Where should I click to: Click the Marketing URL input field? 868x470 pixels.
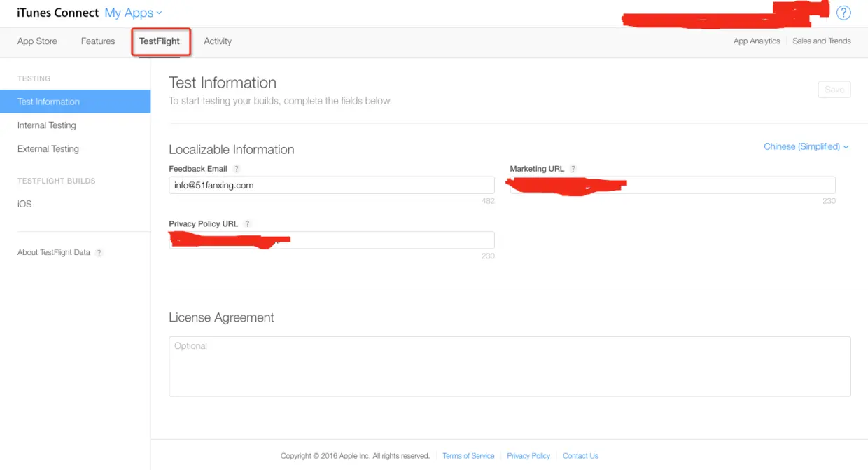(x=673, y=185)
